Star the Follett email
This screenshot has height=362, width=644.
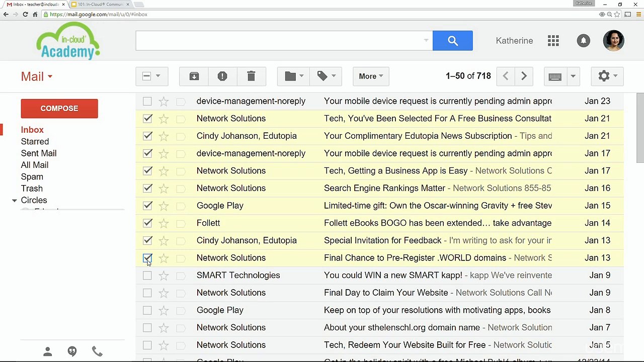click(164, 223)
